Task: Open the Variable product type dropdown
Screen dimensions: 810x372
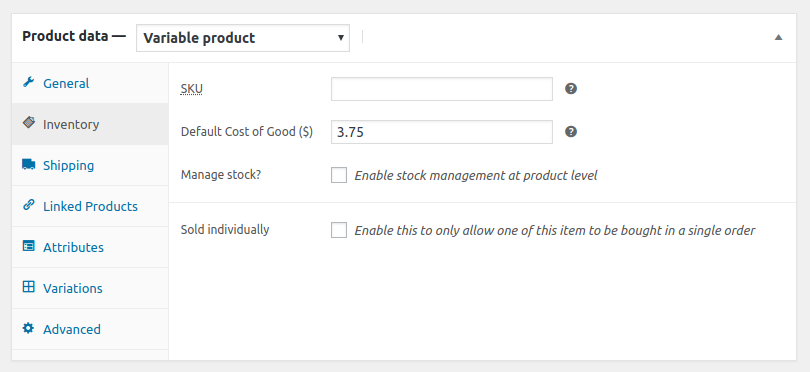Action: pos(243,38)
